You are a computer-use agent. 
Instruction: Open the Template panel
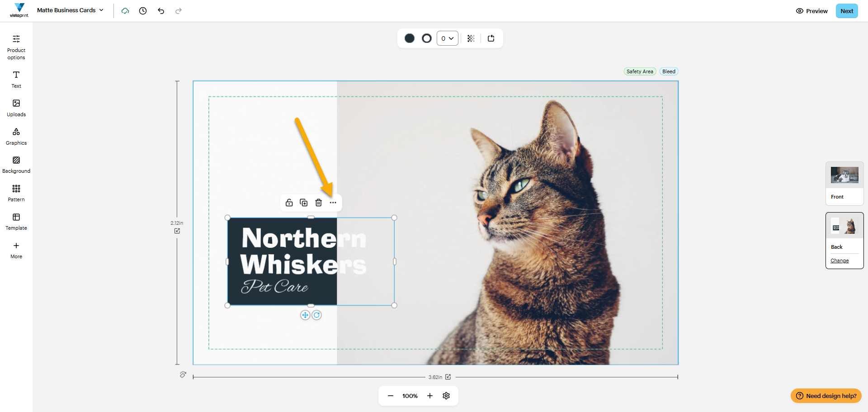16,222
